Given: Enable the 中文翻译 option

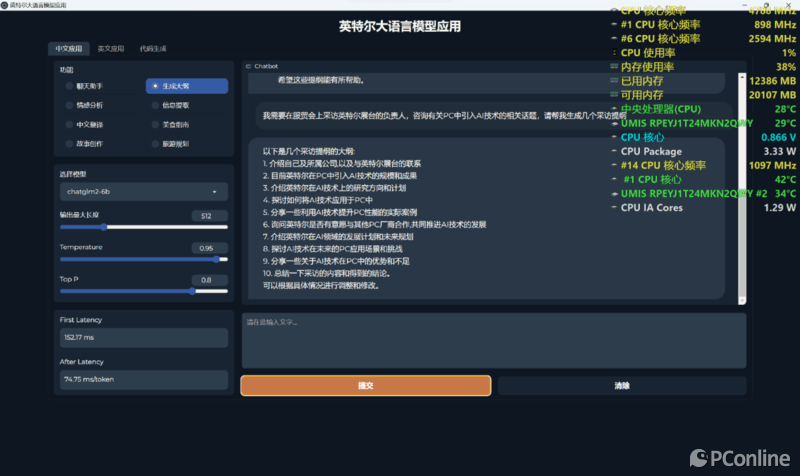Looking at the screenshot, I should pos(69,125).
